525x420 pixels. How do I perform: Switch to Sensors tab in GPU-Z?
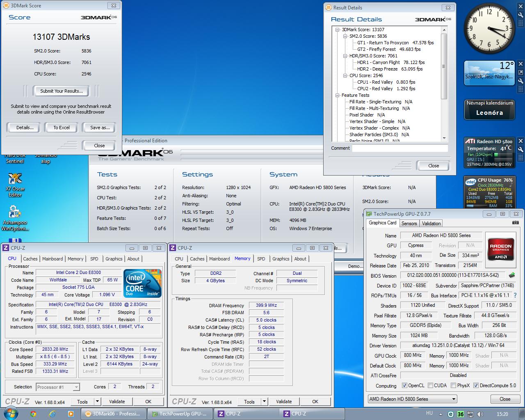409,223
